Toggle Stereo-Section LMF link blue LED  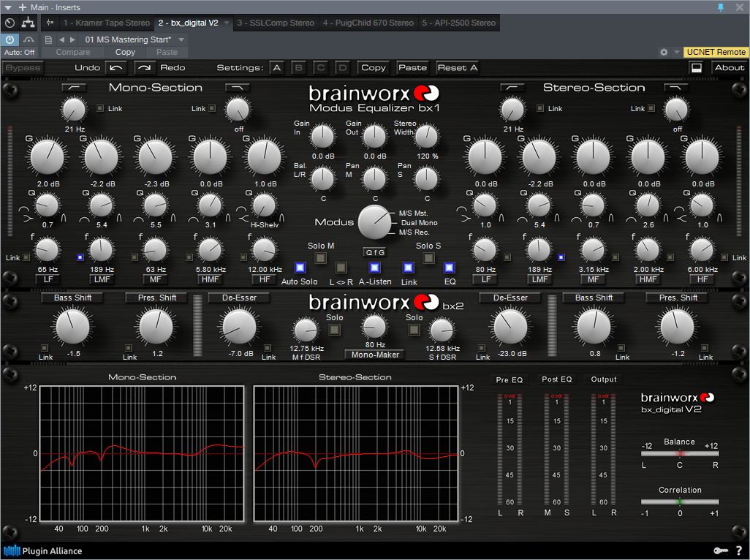click(561, 257)
